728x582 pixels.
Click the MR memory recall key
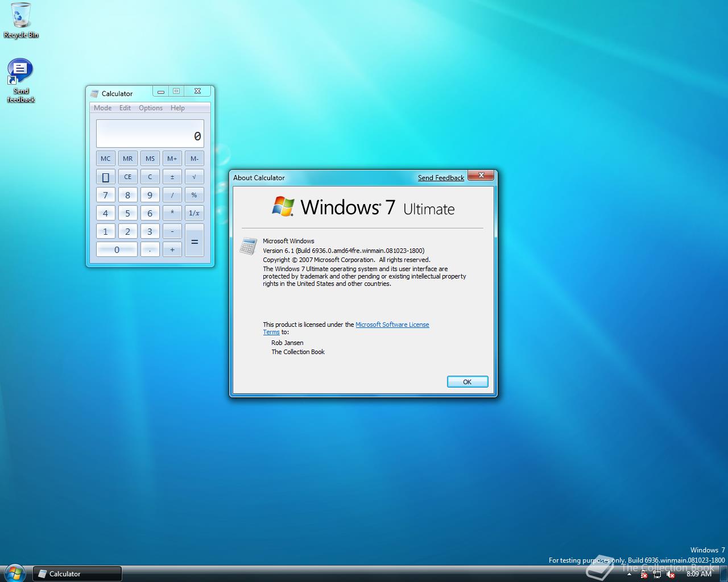127,159
